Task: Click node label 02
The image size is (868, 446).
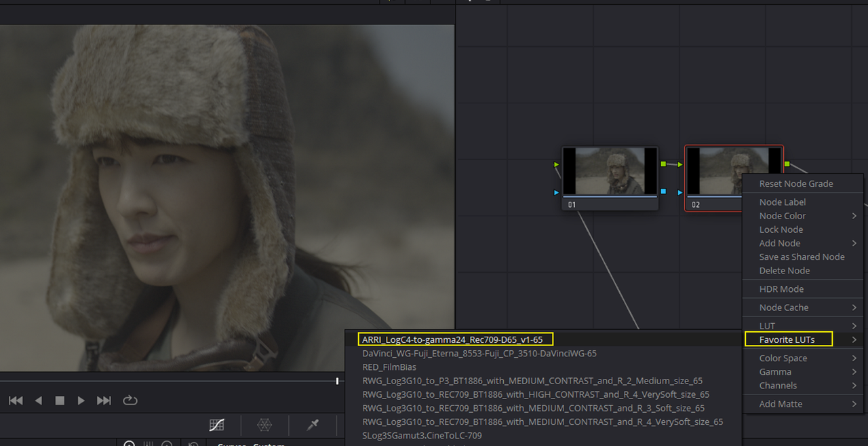Action: (x=696, y=204)
